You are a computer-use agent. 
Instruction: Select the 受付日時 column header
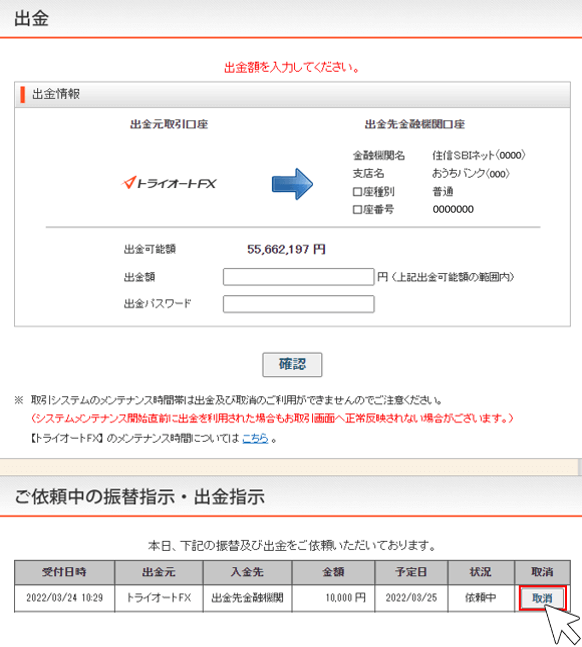click(64, 572)
